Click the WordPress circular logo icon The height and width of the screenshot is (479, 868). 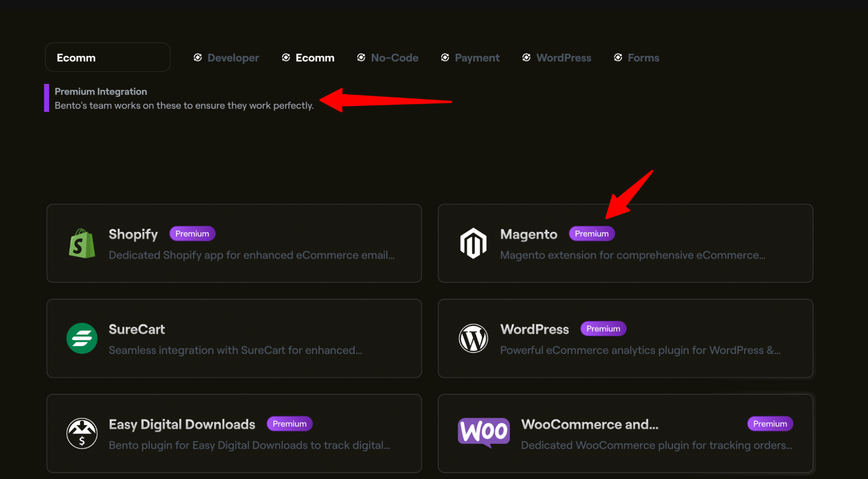[x=473, y=338]
